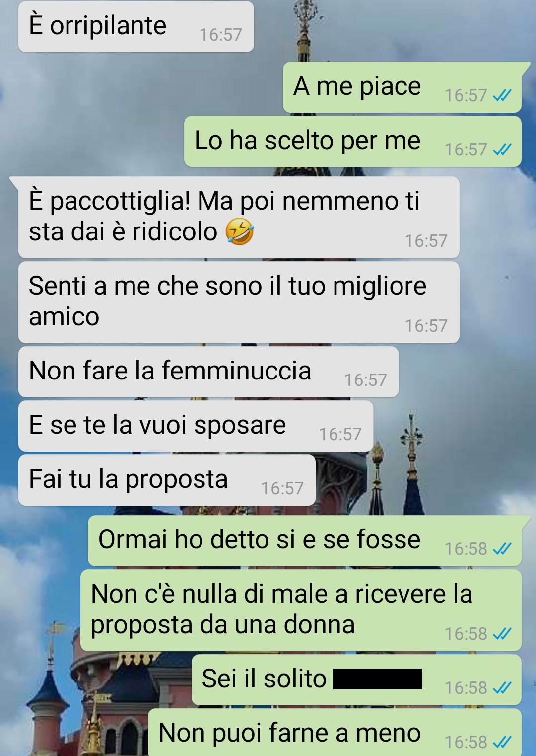Screen dimensions: 536x756
Task: Tap the 'È paccottiglia!' message bubble
Action: coord(239,217)
